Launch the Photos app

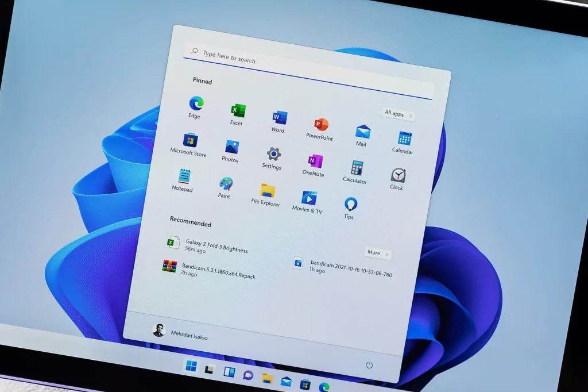point(231,151)
